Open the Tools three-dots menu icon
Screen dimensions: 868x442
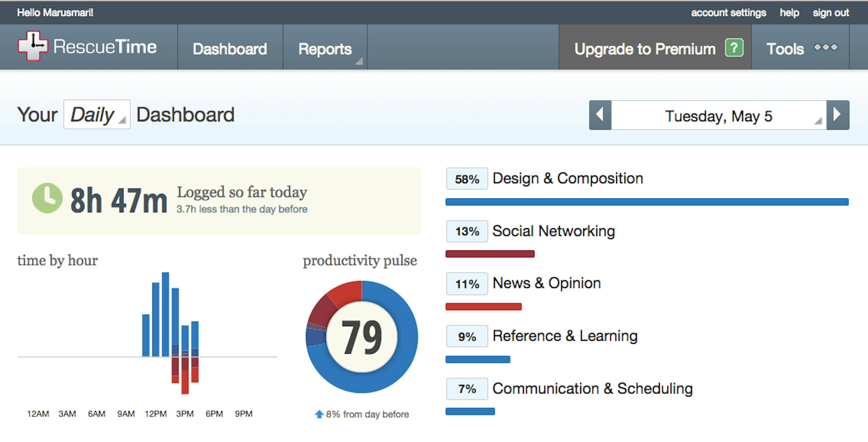tap(826, 48)
